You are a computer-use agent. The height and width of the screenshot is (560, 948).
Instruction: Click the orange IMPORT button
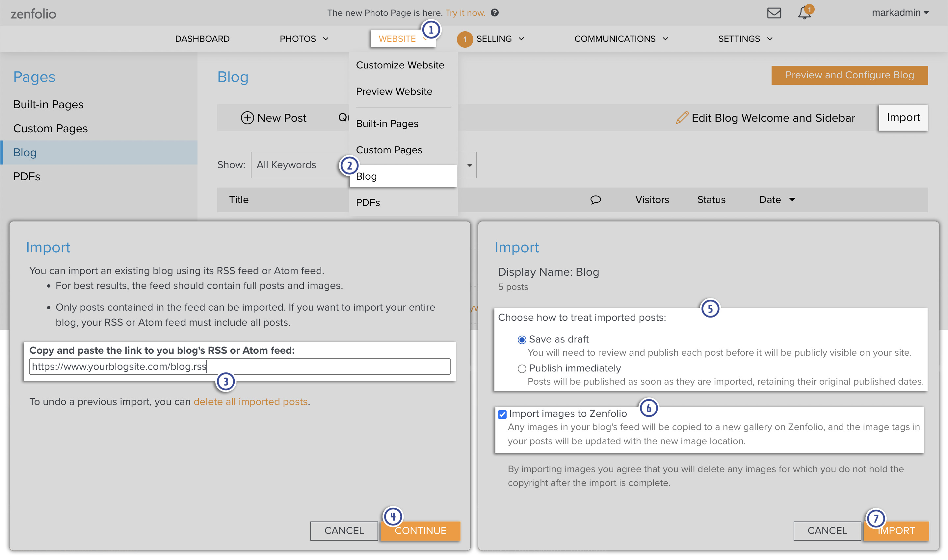[x=896, y=531]
